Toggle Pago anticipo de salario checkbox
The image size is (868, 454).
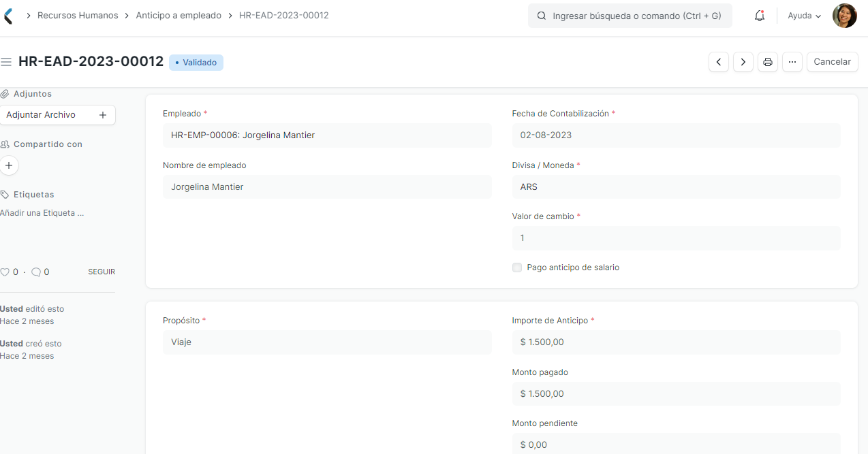(517, 267)
